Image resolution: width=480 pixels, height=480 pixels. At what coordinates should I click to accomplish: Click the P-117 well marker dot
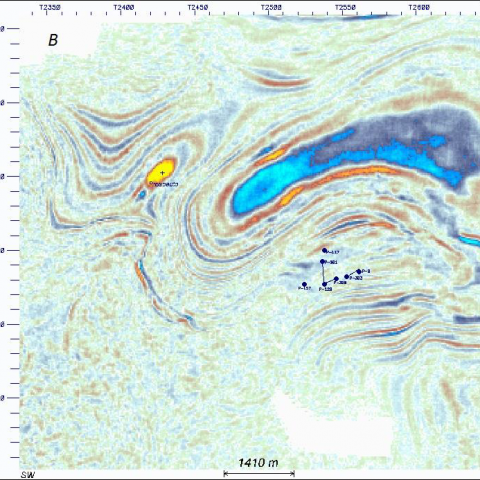(x=324, y=250)
